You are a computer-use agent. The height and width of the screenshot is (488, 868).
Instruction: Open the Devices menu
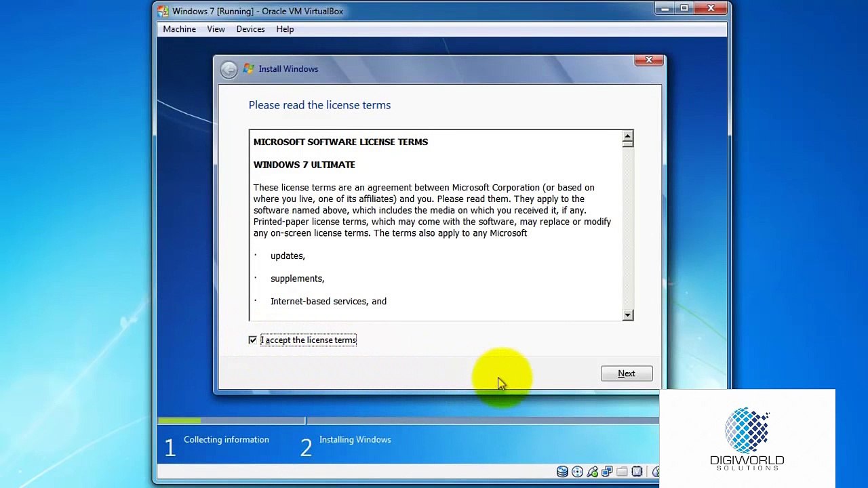tap(250, 29)
